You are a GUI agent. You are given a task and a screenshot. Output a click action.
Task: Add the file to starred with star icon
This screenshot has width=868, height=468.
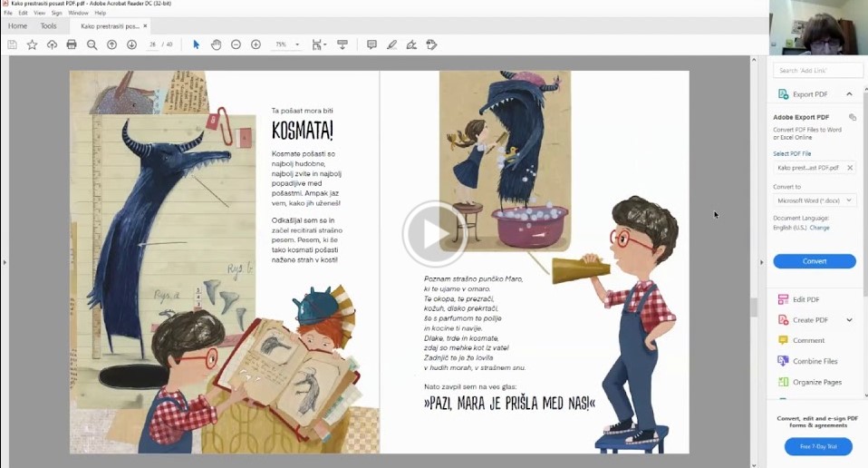(x=32, y=44)
